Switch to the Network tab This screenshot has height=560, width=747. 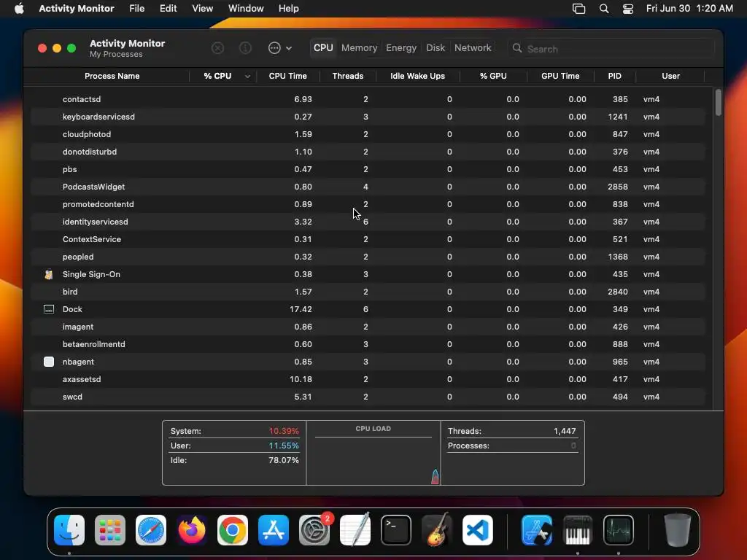coord(473,47)
